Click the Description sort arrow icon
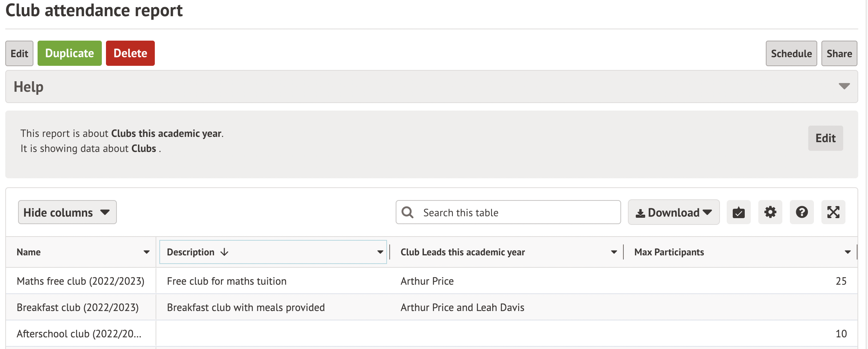This screenshot has width=868, height=349. tap(224, 252)
